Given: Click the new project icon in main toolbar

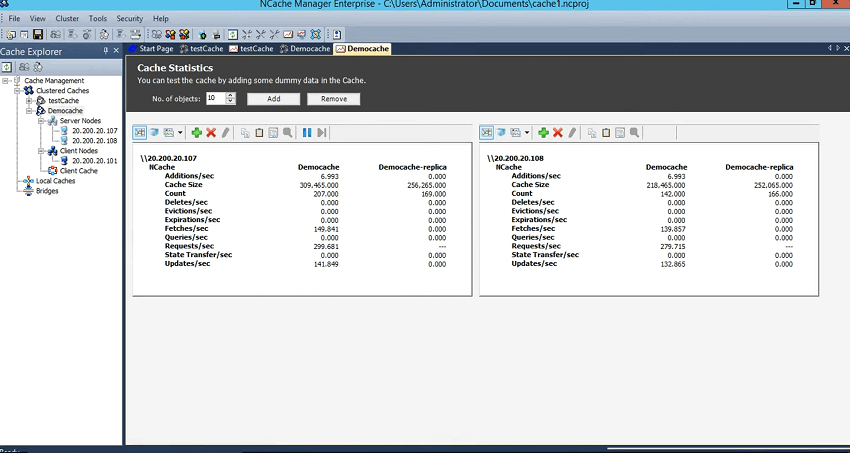Looking at the screenshot, I should [x=10, y=35].
